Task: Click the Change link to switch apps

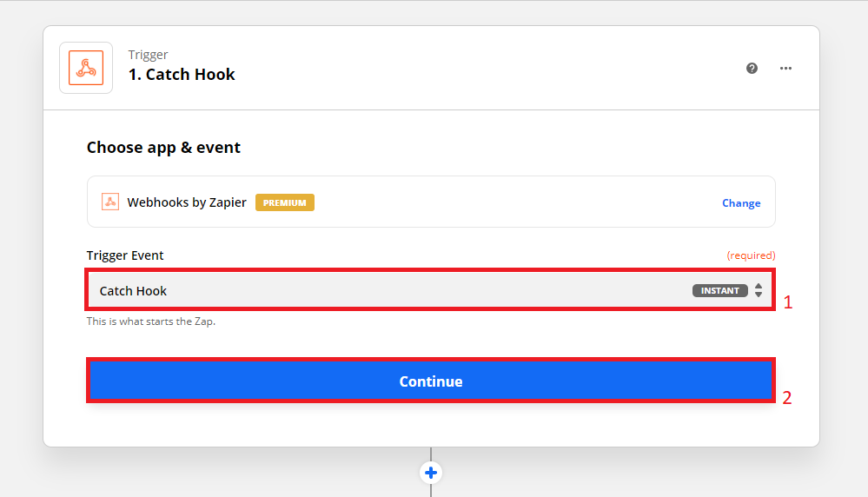Action: [741, 203]
